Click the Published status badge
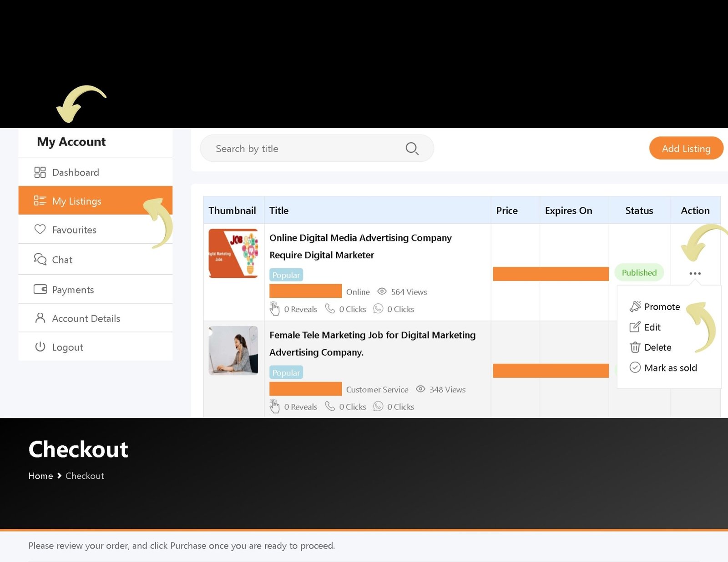 tap(639, 273)
